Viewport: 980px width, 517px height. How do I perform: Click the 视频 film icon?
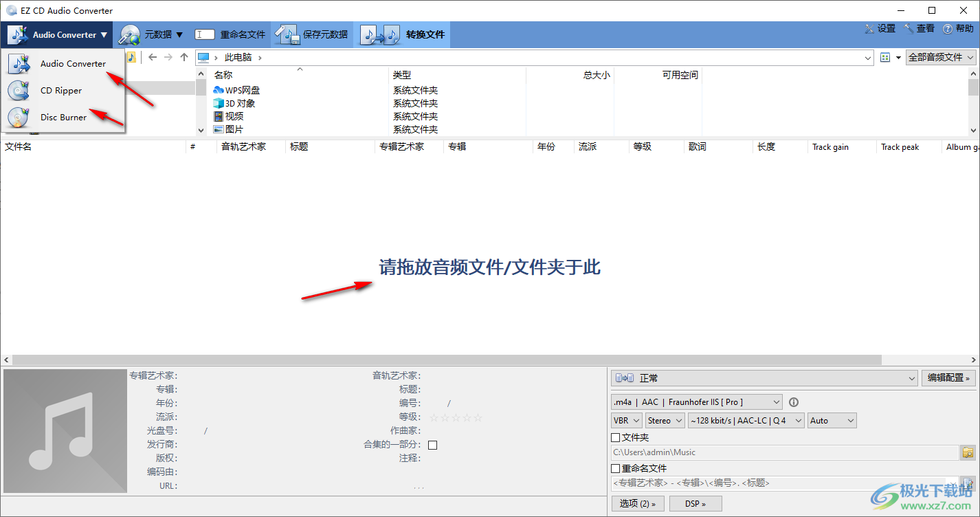(x=219, y=116)
